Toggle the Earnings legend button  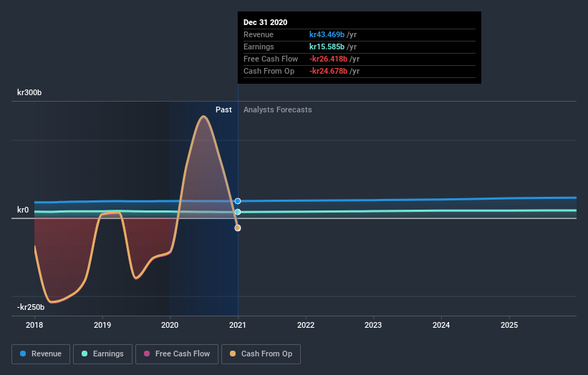point(102,354)
